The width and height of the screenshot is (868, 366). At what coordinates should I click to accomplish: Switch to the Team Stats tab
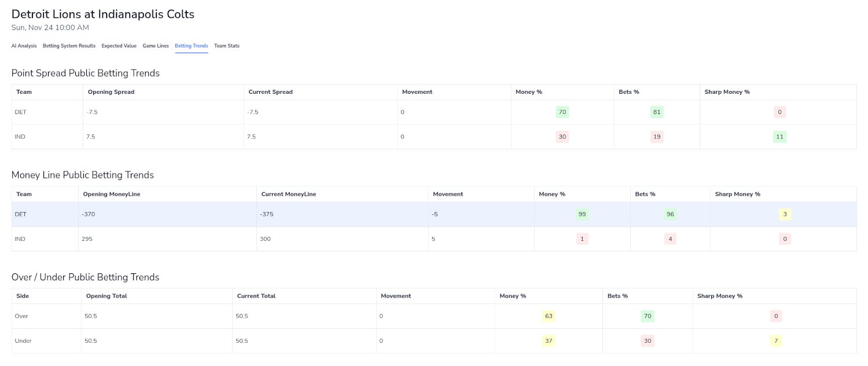pyautogui.click(x=226, y=46)
